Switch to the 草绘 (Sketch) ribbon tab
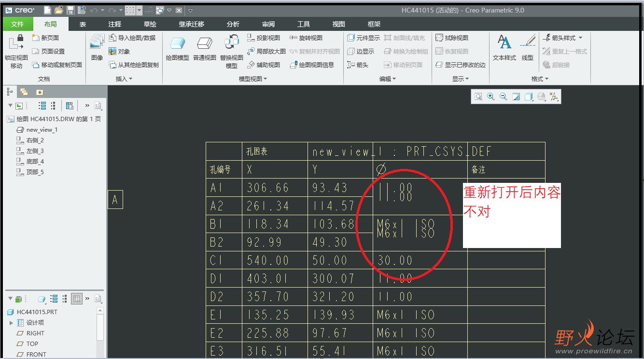The image size is (644, 359). tap(150, 24)
